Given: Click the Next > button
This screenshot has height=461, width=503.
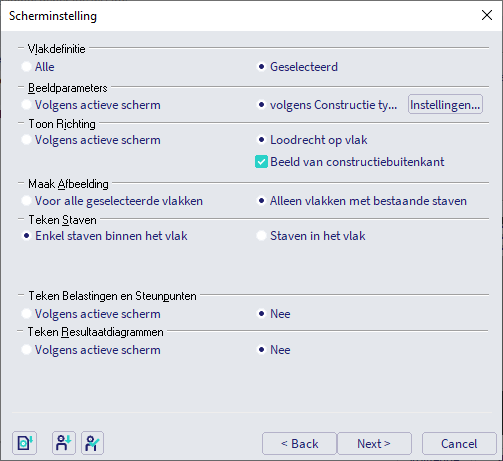Looking at the screenshot, I should (x=374, y=444).
